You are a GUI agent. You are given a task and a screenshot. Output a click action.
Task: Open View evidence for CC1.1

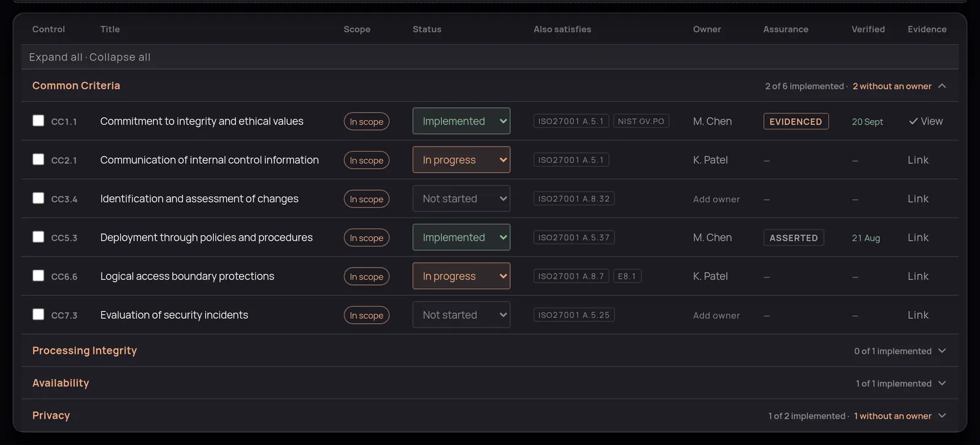(925, 121)
